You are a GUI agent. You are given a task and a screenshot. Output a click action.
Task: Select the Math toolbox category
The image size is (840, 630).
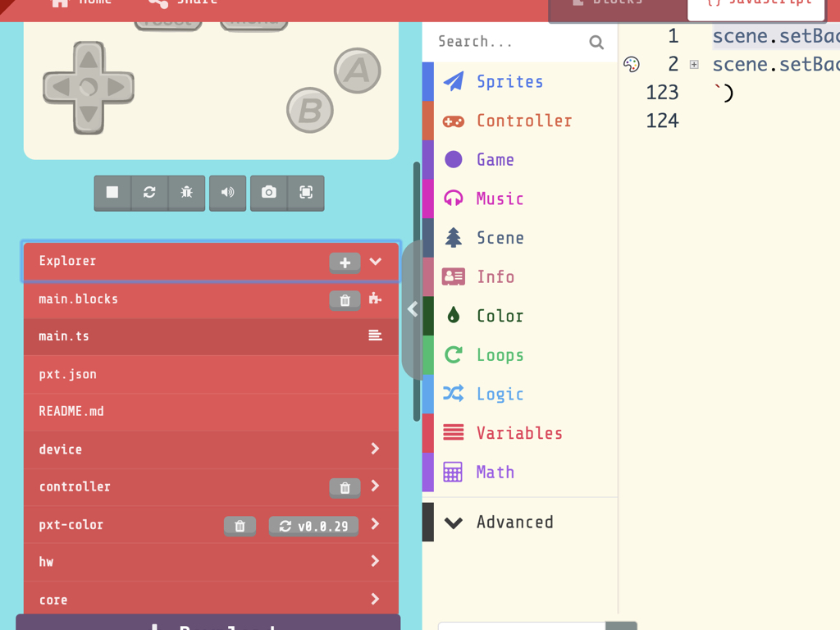519,472
